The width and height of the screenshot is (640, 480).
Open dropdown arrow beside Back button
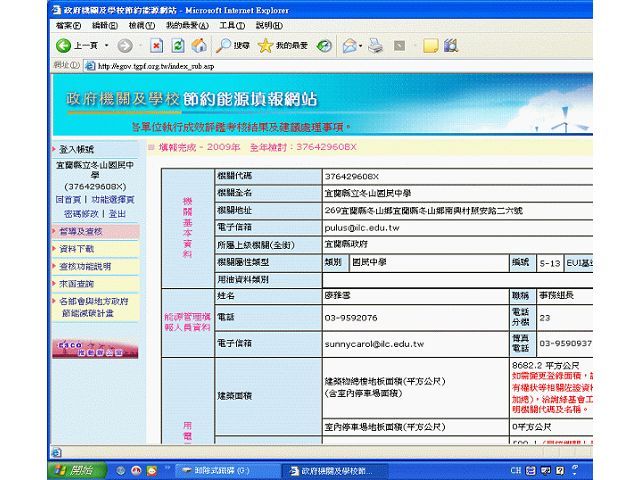click(105, 46)
